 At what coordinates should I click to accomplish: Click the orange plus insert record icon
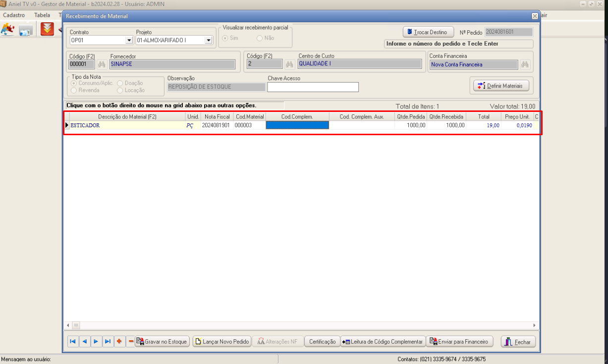coord(119,342)
